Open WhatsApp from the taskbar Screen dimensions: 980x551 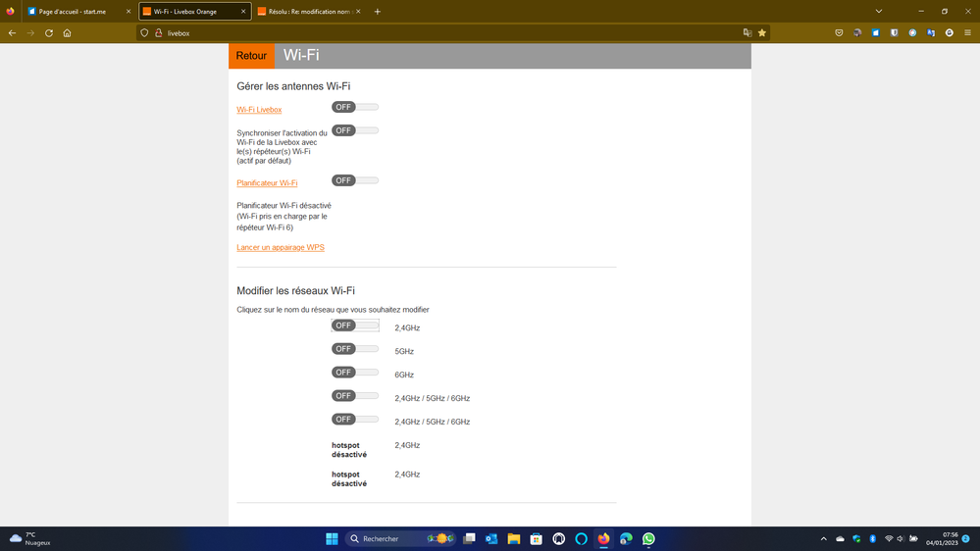pos(648,538)
